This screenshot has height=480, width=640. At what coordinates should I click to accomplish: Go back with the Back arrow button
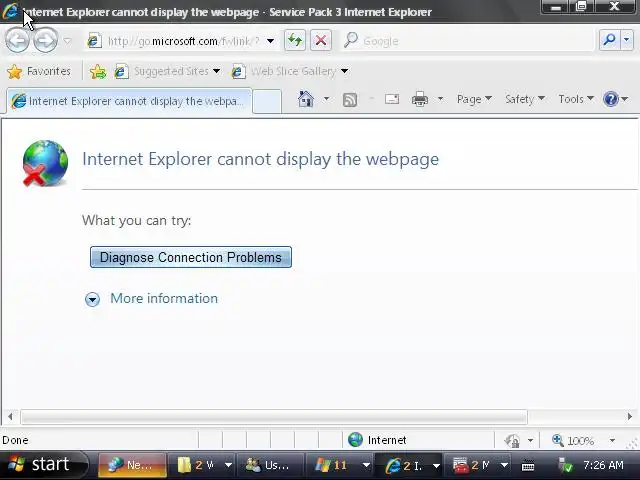[17, 40]
